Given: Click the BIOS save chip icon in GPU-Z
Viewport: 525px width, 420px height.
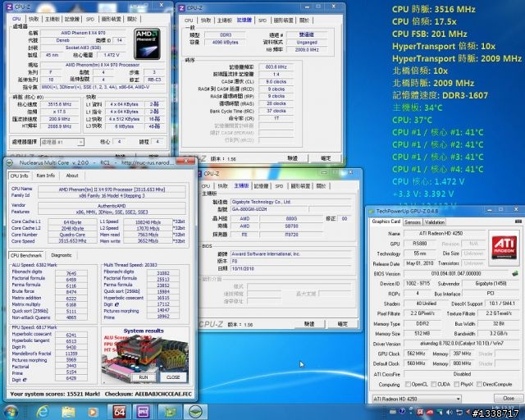Looking at the screenshot, I should (515, 274).
